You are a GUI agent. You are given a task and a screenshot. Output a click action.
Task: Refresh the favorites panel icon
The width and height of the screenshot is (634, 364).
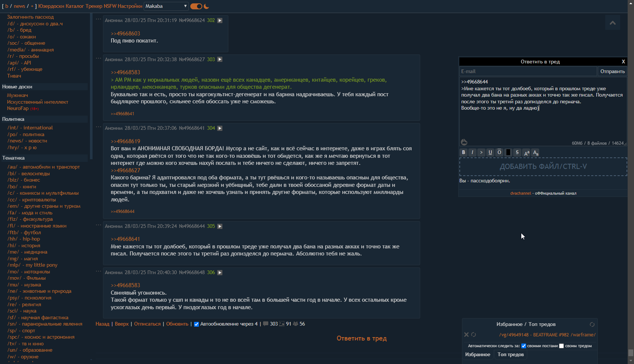[x=592, y=324]
